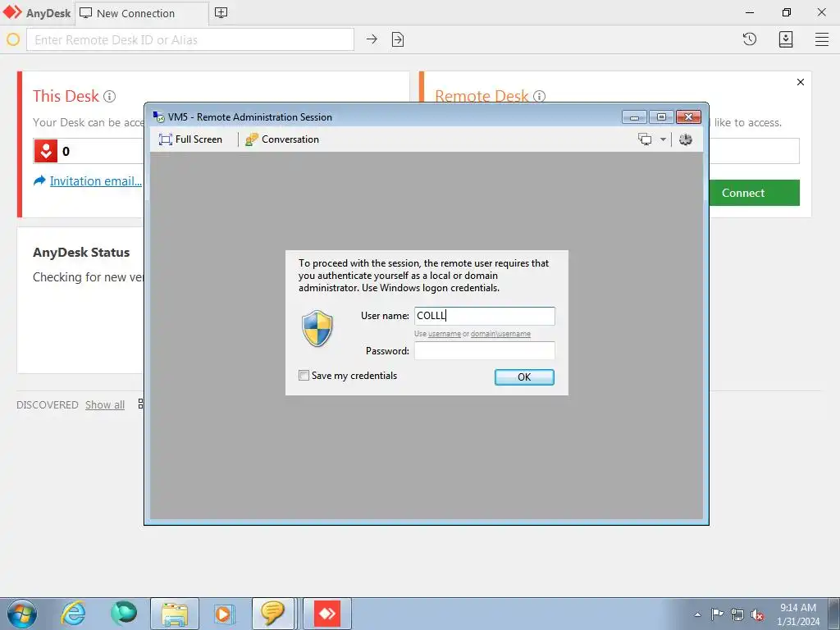
Task: Add a new tab with the plus icon
Action: click(221, 13)
